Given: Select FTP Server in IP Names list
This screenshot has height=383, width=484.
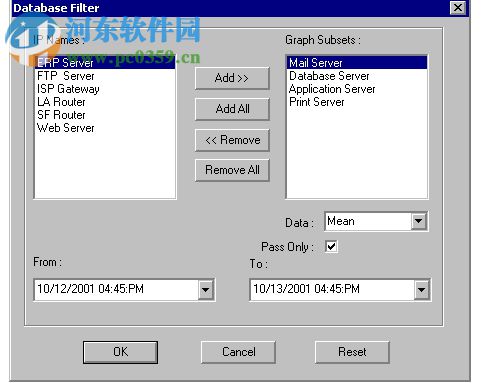Looking at the screenshot, I should [105, 76].
